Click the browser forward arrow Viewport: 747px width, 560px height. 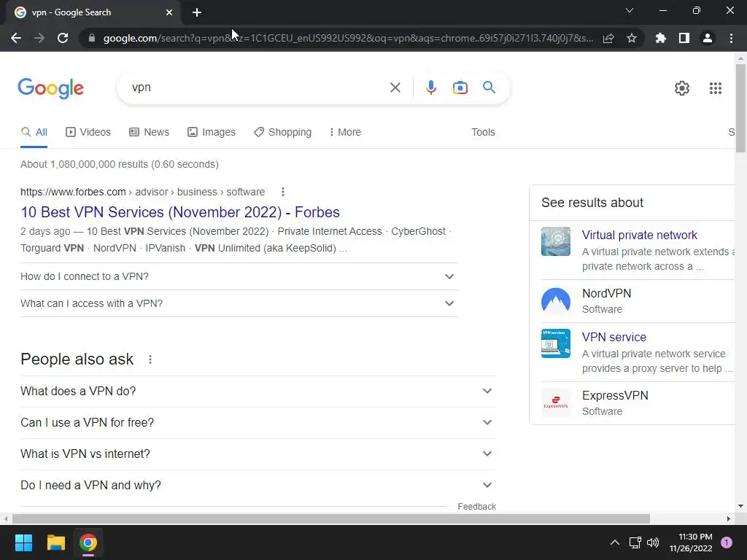click(39, 38)
